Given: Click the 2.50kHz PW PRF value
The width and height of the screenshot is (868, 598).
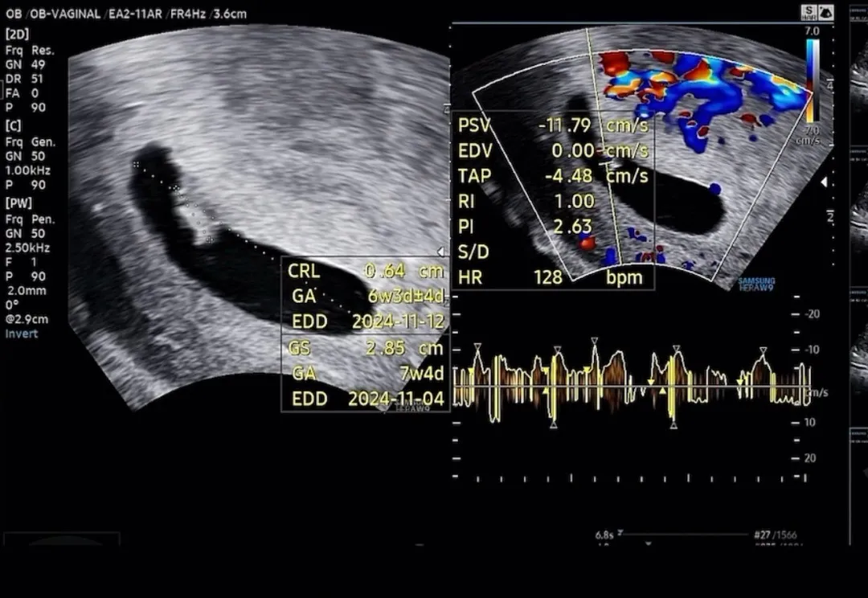Looking at the screenshot, I should point(27,248).
